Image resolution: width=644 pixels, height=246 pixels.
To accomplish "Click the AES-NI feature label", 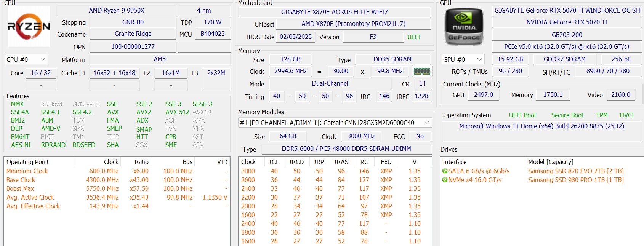I will click(21, 145).
